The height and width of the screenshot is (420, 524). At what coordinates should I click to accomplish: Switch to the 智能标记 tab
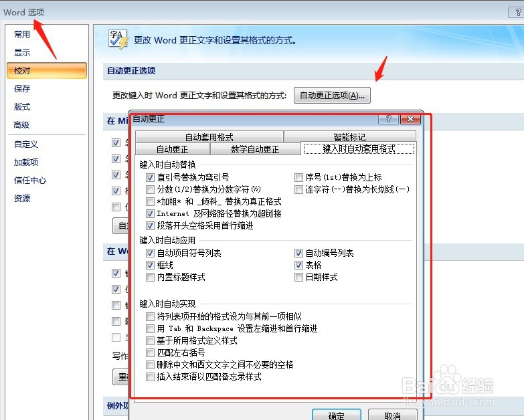[x=349, y=137]
